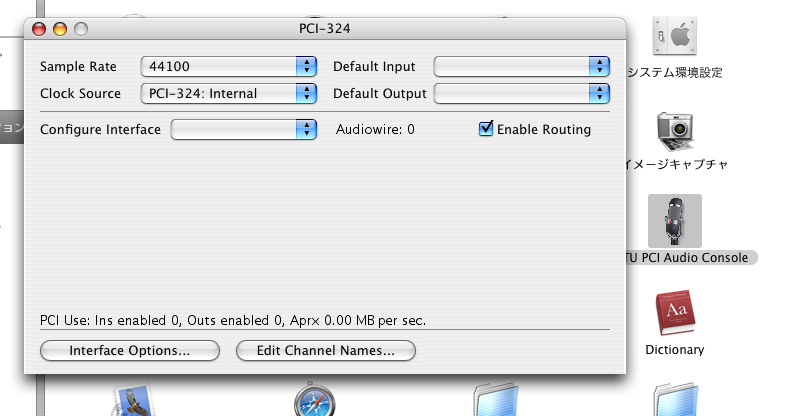Open the Dictionary app icon
792x416 pixels.
pos(675,313)
